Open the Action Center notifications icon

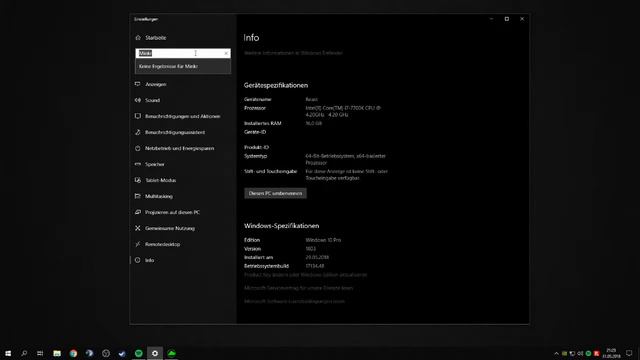[x=629, y=353]
